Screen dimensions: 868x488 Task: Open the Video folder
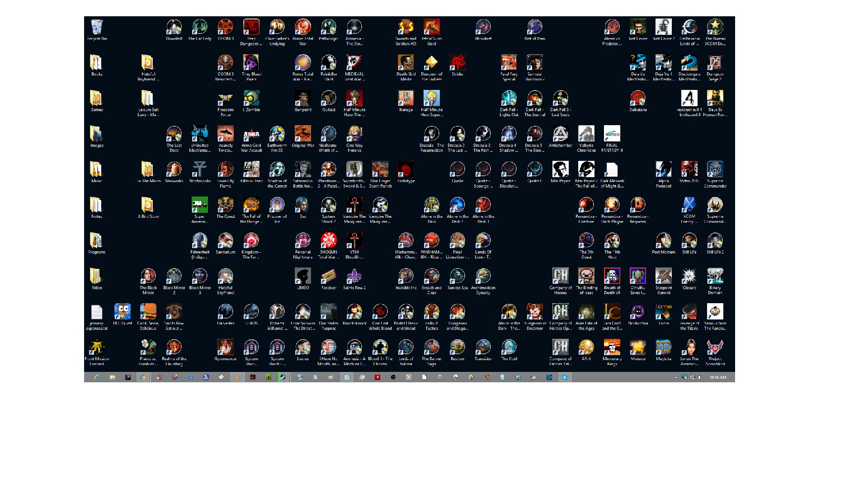97,279
